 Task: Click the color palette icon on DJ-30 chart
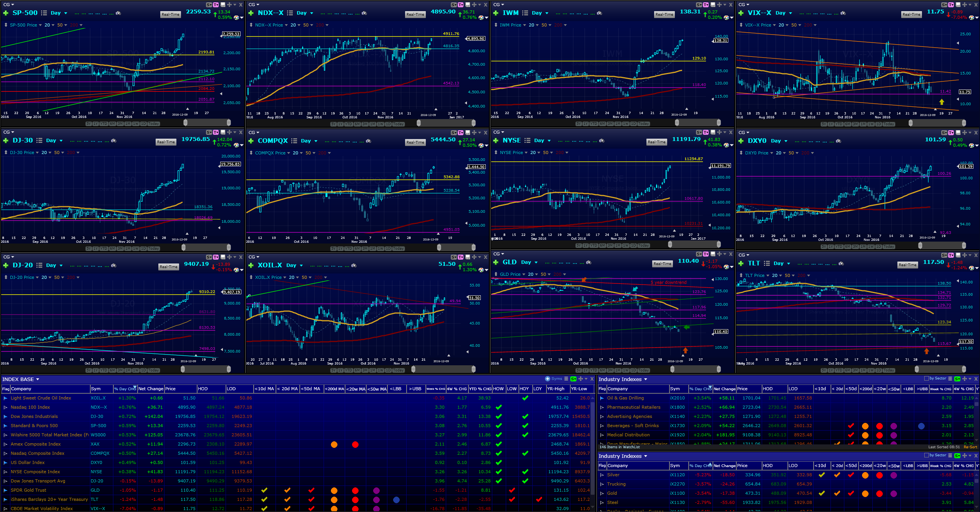[237, 145]
